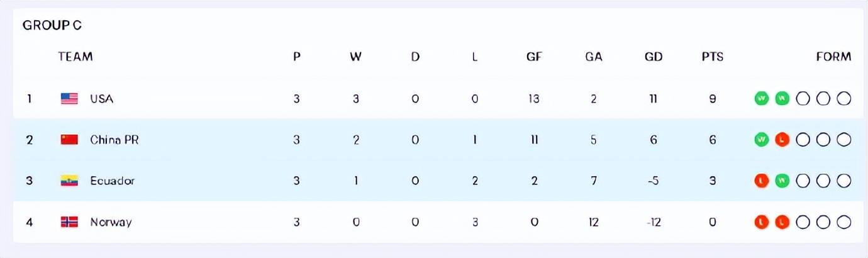Click USA's first green win form badge
Screen dimensions: 868x258
(x=762, y=98)
